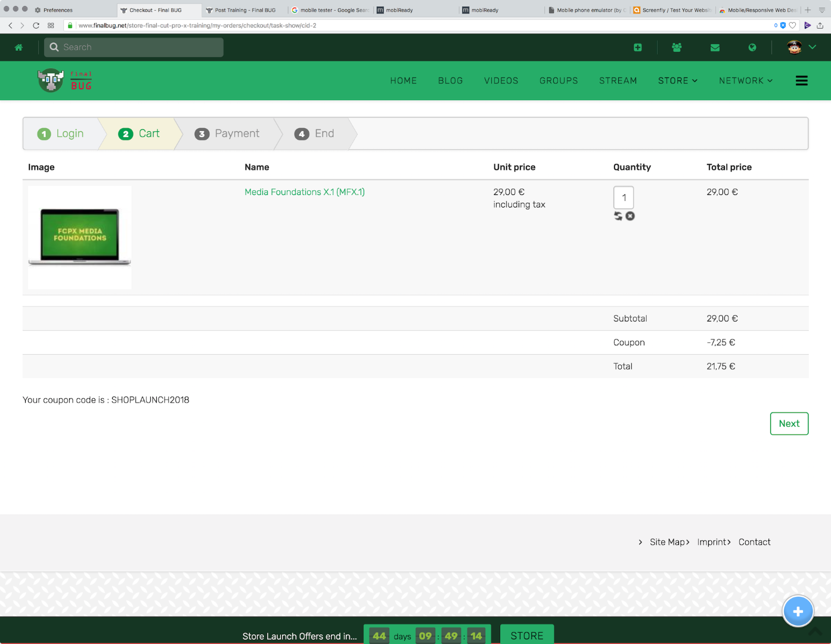Open the friends group icon
831x644 pixels.
coord(677,48)
